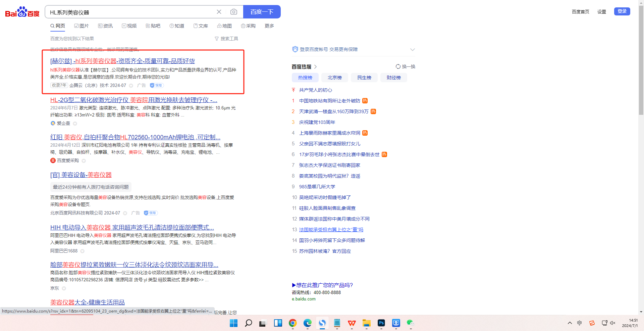This screenshot has height=331, width=644.
Task: Open Google Chrome from the taskbar
Action: point(293,323)
